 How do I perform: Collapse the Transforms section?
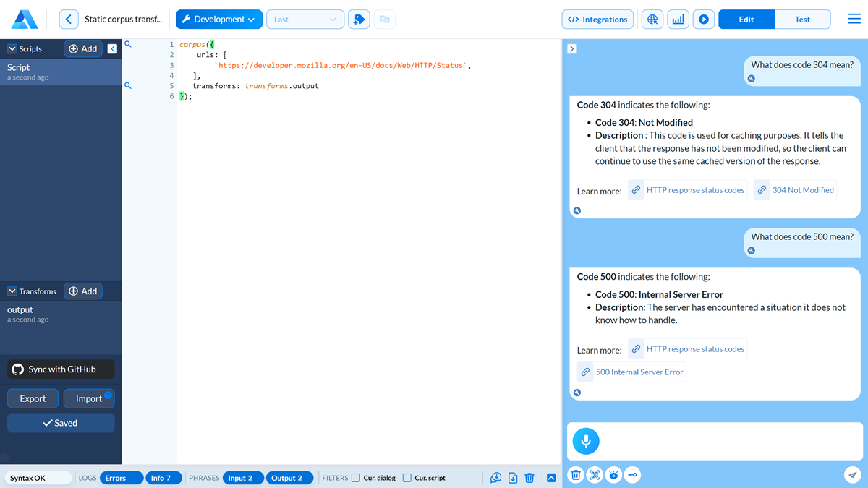tap(12, 291)
